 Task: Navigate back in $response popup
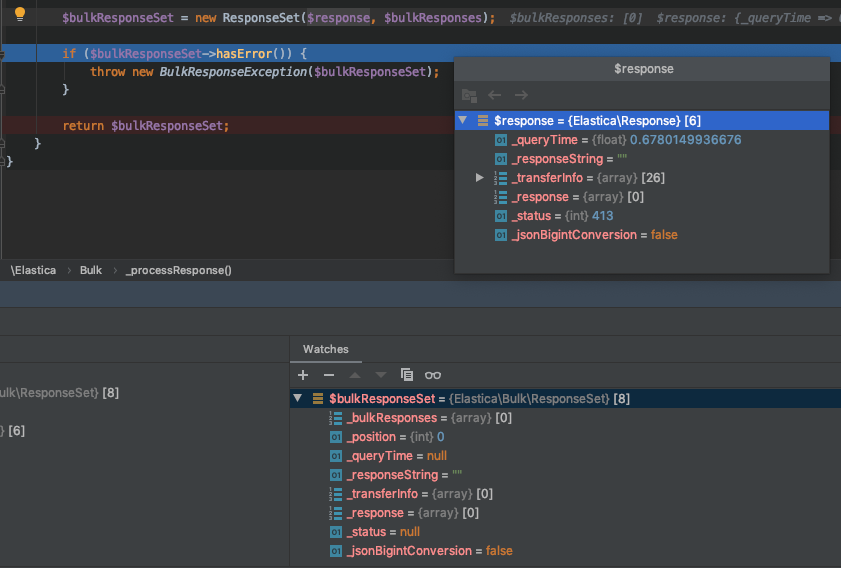tap(495, 95)
